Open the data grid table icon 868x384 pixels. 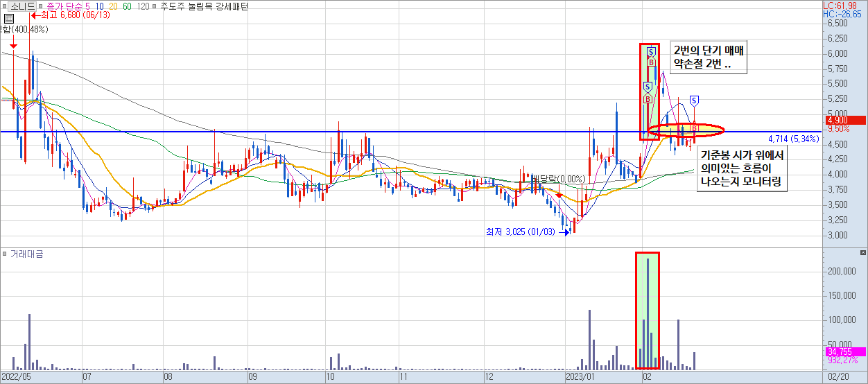point(8,19)
